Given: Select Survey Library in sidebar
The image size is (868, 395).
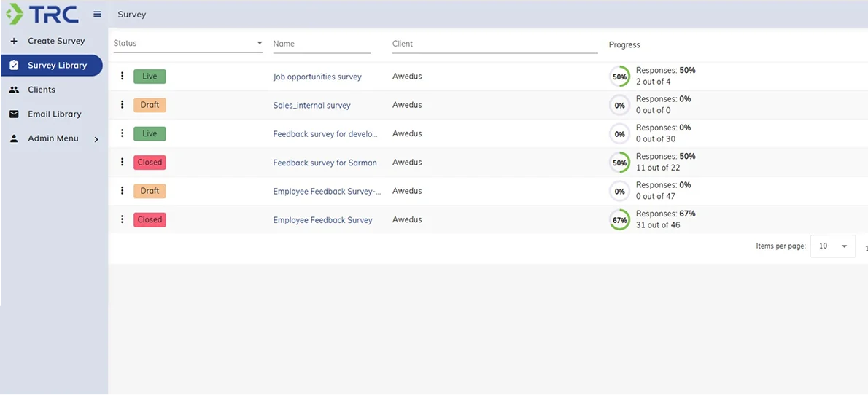Looking at the screenshot, I should click(x=52, y=66).
